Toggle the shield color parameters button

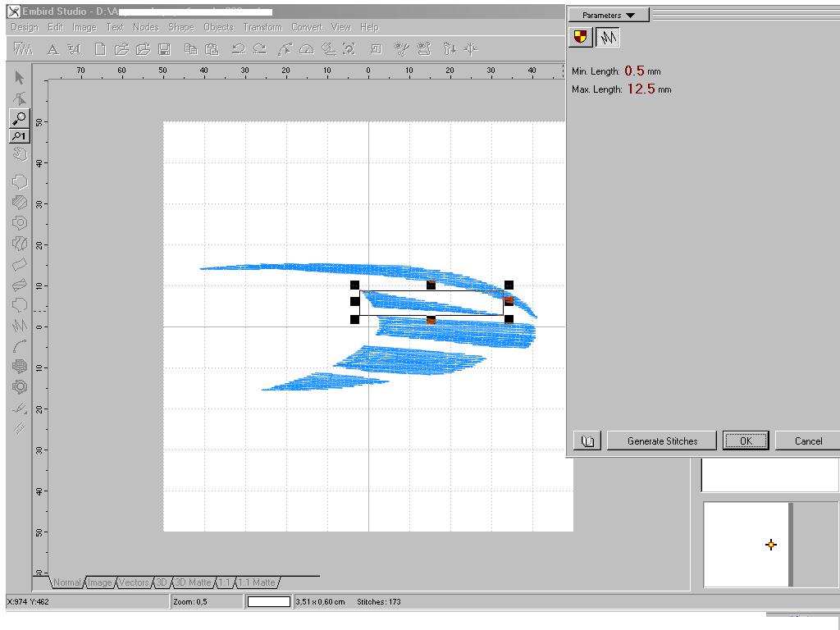(580, 38)
